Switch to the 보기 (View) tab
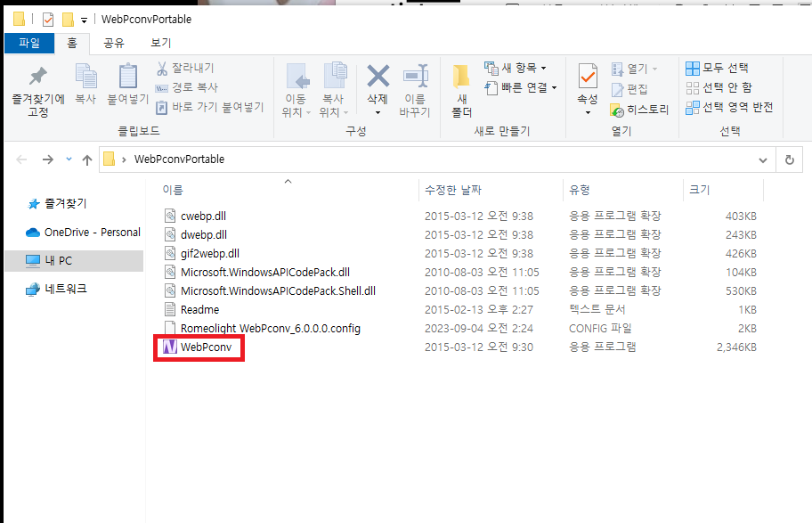The width and height of the screenshot is (812, 523). click(160, 43)
